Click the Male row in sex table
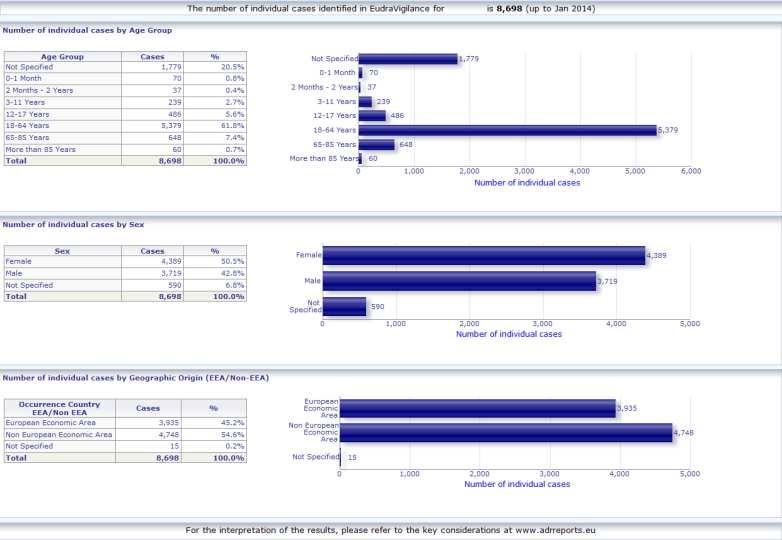This screenshot has width=782, height=540. [x=125, y=273]
